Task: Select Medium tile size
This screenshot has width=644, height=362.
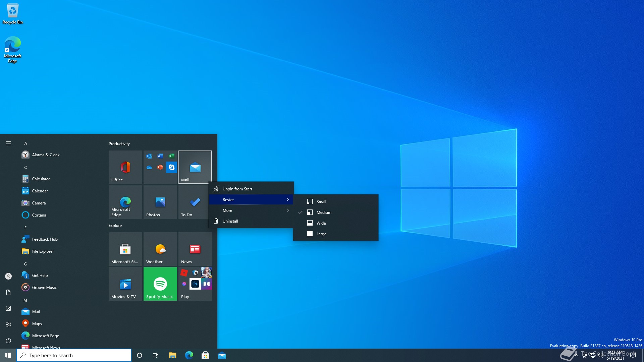Action: coord(336,213)
